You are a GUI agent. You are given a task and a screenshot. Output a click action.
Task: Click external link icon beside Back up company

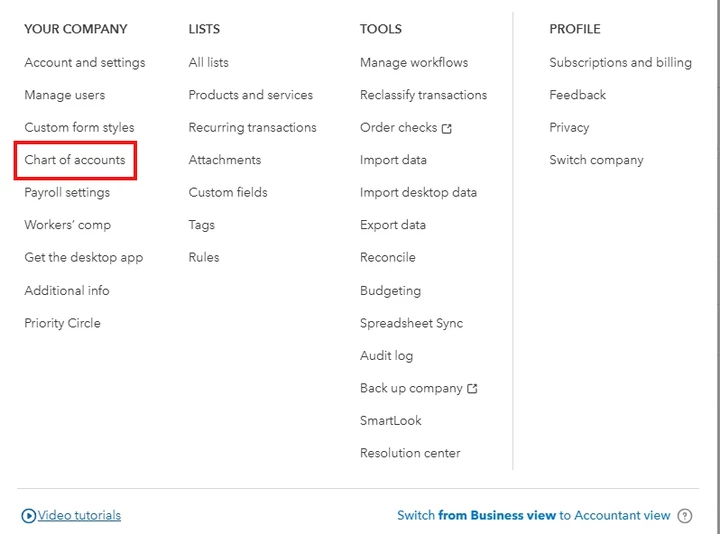pyautogui.click(x=472, y=388)
